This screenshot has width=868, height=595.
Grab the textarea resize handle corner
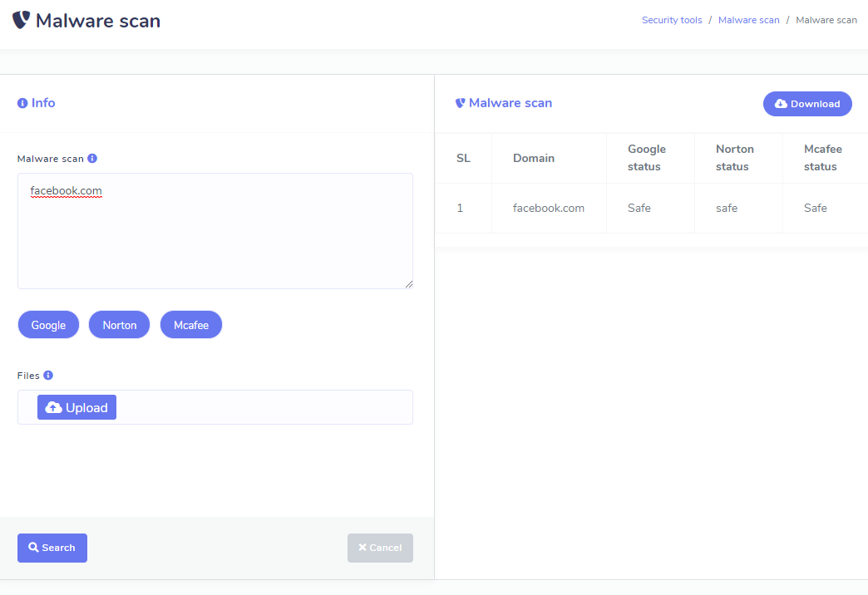click(408, 284)
